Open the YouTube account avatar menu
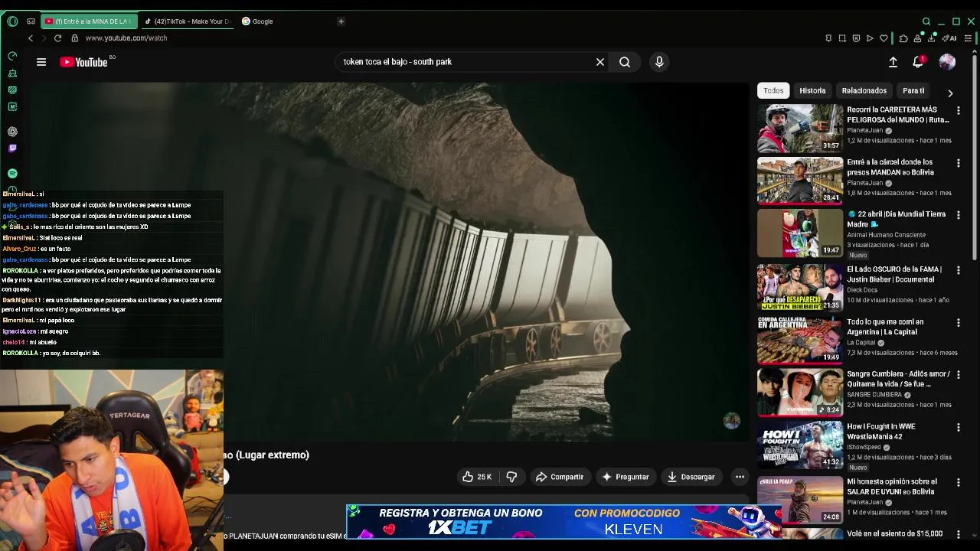 click(x=947, y=62)
